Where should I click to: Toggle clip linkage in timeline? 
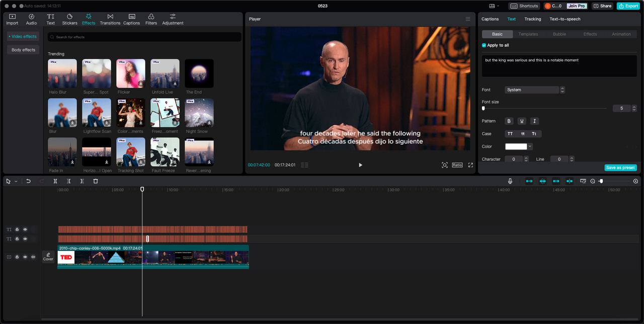(x=556, y=181)
